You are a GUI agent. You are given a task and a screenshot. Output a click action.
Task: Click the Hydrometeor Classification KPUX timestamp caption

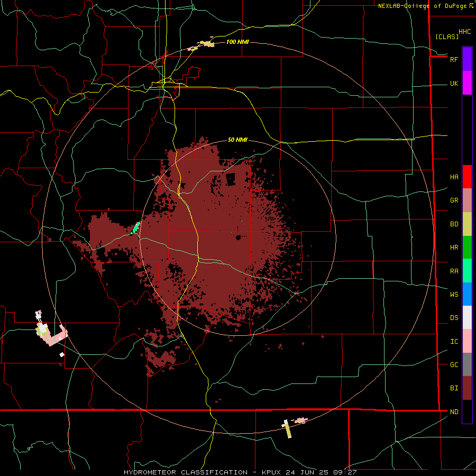click(240, 472)
